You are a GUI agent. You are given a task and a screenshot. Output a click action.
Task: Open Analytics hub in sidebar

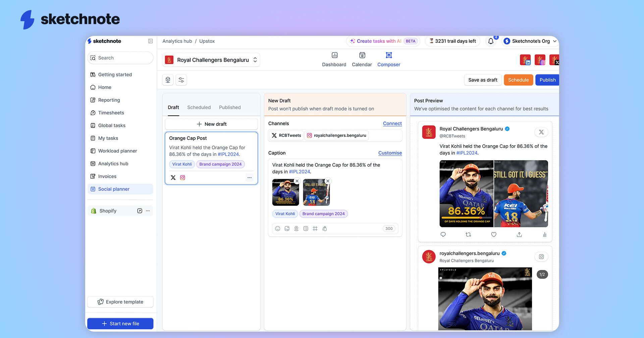pos(120,164)
